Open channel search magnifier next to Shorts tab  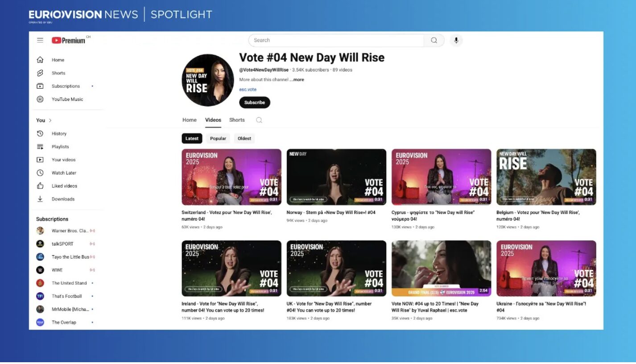[x=259, y=120]
